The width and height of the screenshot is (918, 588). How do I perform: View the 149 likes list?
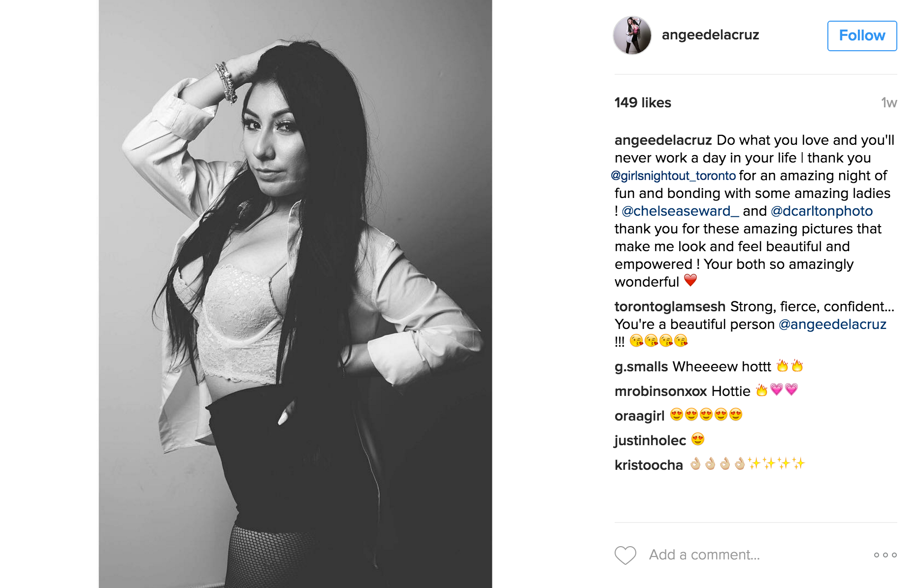pos(643,102)
